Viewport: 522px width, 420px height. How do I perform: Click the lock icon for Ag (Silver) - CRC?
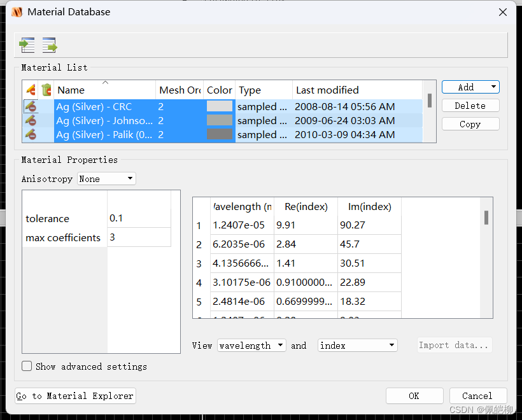tap(31, 106)
